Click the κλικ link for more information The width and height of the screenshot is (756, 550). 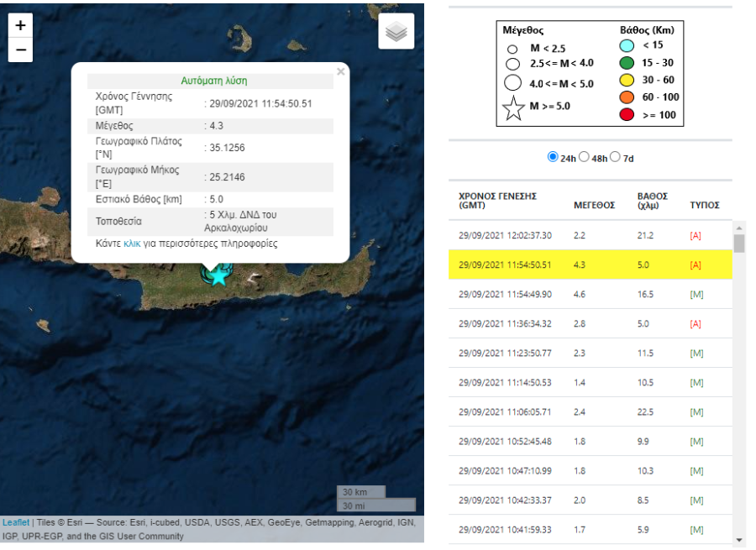coord(132,244)
